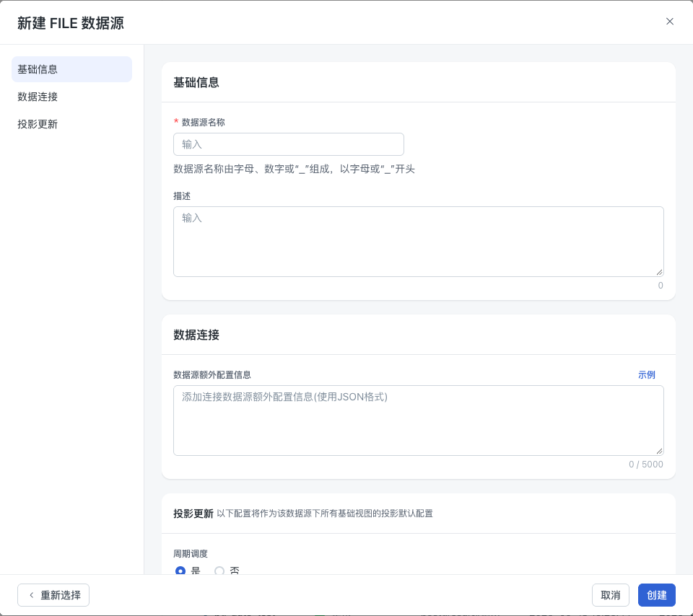693x616 pixels.
Task: Close the 新建 FILE 数据源 dialog
Action: pyautogui.click(x=670, y=21)
